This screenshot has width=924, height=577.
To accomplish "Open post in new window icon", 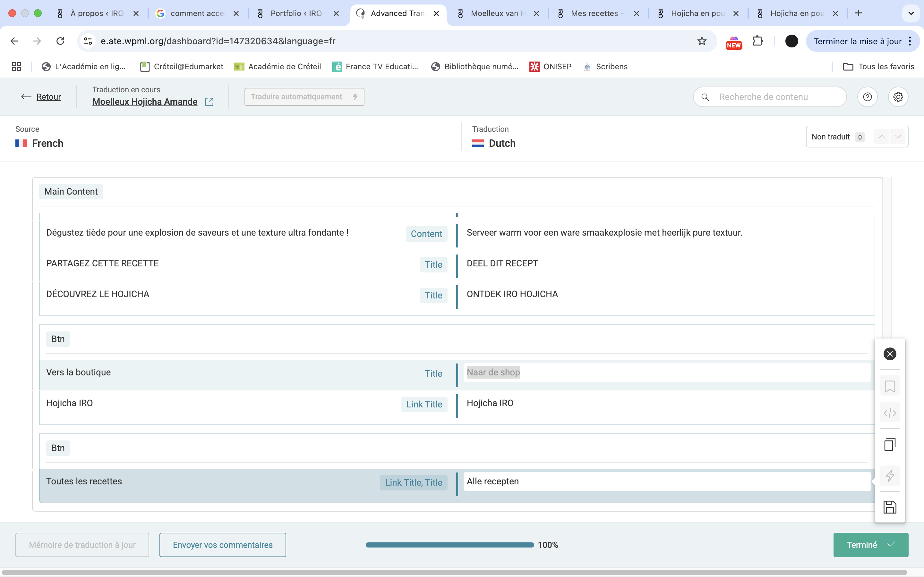I will [209, 102].
